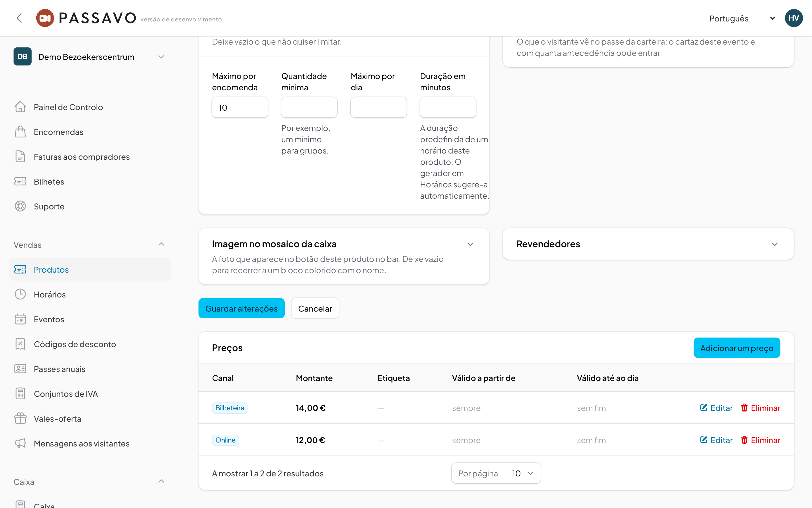Click the Máximo por dia input field
Screen dimensions: 812x508
pos(378,107)
